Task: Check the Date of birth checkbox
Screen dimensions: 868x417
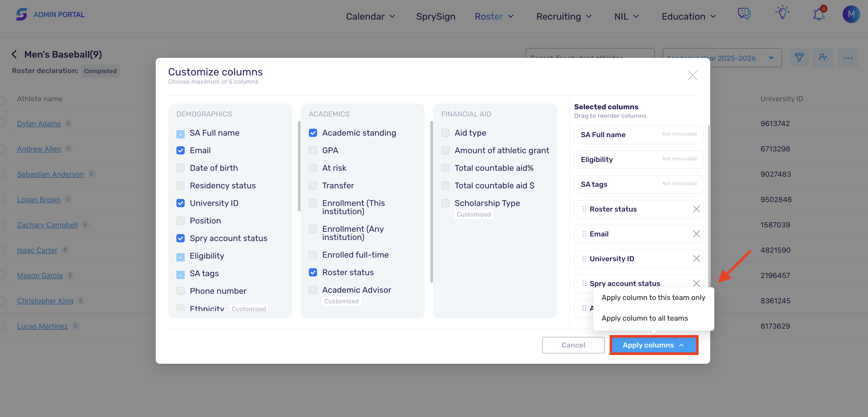Action: [x=181, y=168]
